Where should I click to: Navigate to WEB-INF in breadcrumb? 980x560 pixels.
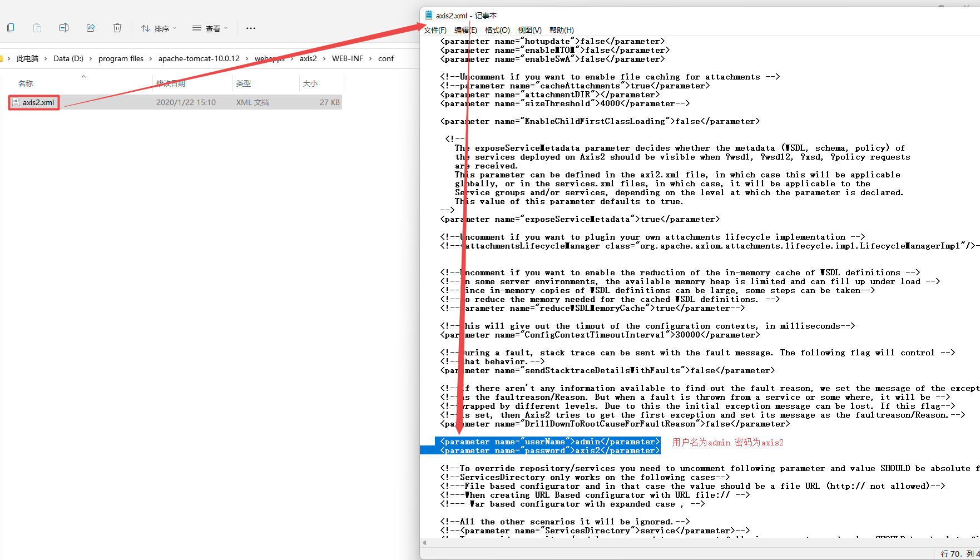coord(348,58)
